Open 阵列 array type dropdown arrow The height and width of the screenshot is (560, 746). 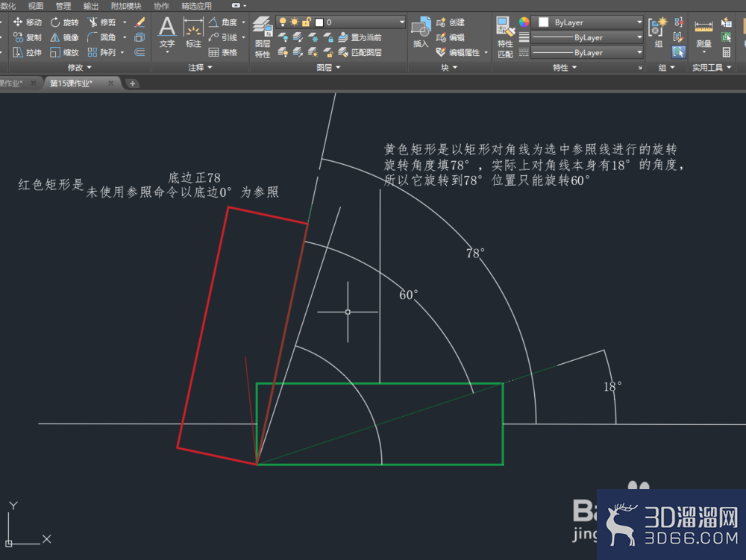tap(123, 52)
